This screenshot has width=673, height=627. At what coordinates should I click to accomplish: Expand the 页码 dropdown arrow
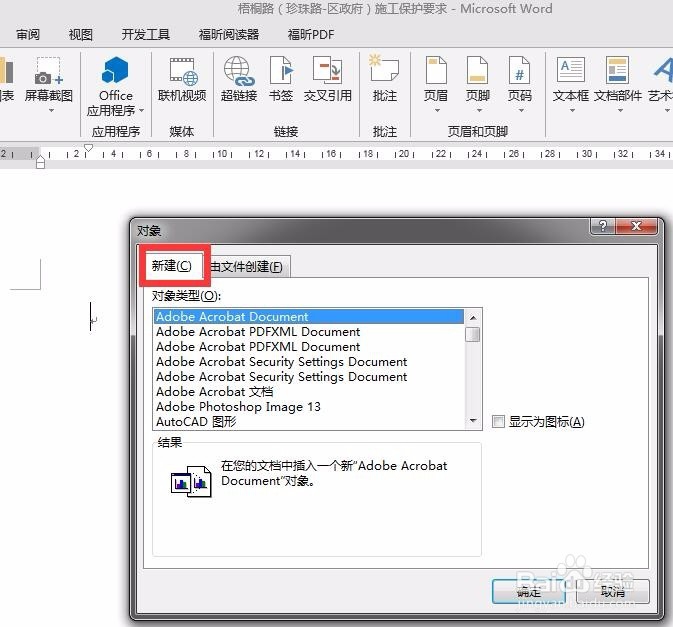[x=521, y=111]
